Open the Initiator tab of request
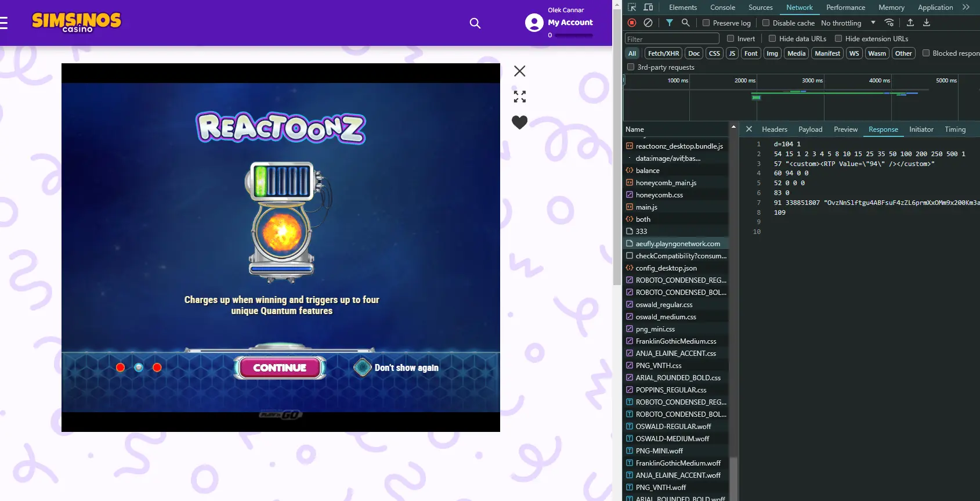Viewport: 980px width, 501px height. (921, 129)
